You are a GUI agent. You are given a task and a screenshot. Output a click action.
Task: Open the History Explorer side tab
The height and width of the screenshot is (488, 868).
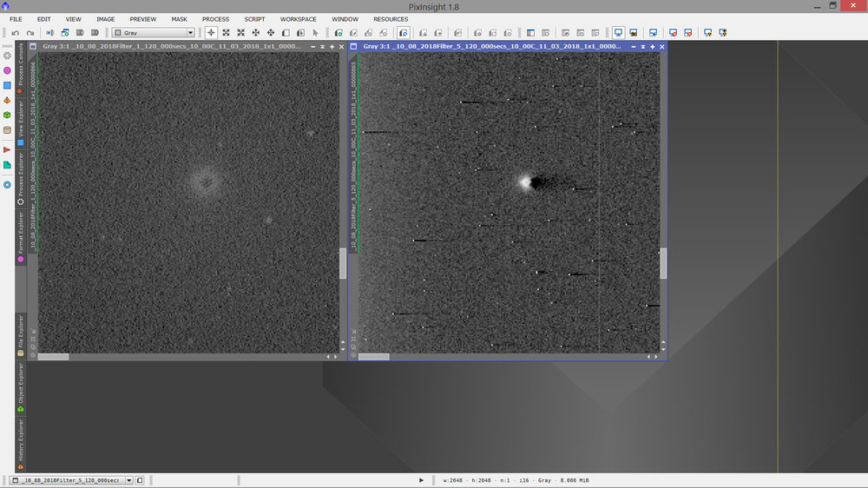click(x=21, y=445)
